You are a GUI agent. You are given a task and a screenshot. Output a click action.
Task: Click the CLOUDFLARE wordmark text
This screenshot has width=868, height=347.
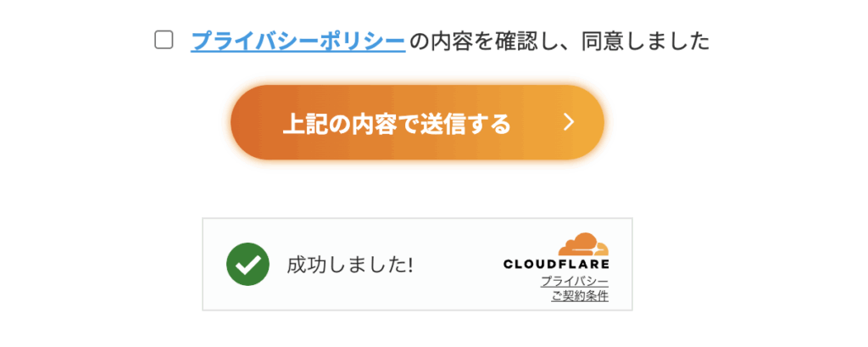[556, 264]
